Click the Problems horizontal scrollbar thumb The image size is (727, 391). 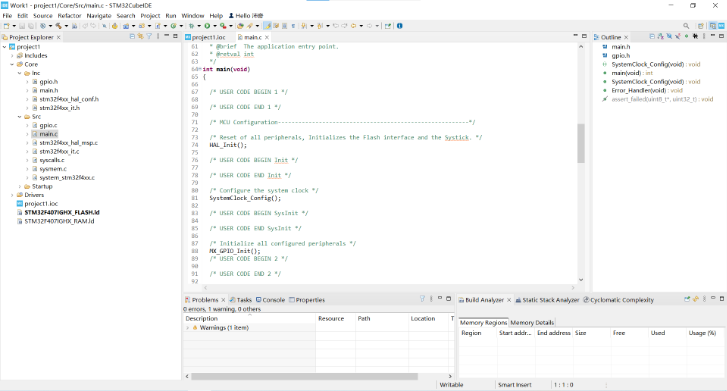(x=304, y=376)
